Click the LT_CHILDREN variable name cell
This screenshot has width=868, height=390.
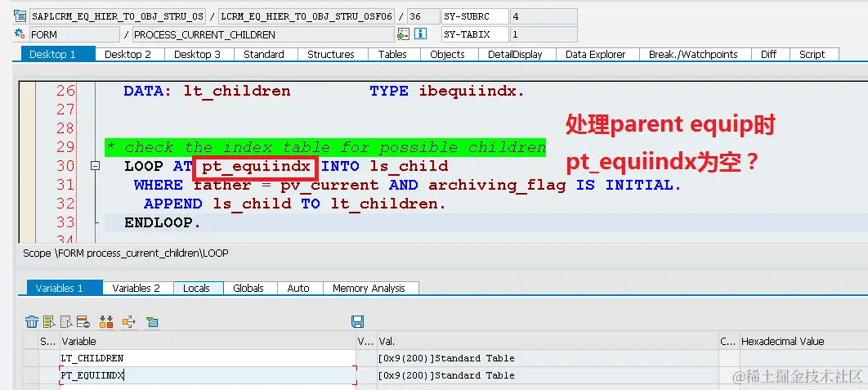208,358
